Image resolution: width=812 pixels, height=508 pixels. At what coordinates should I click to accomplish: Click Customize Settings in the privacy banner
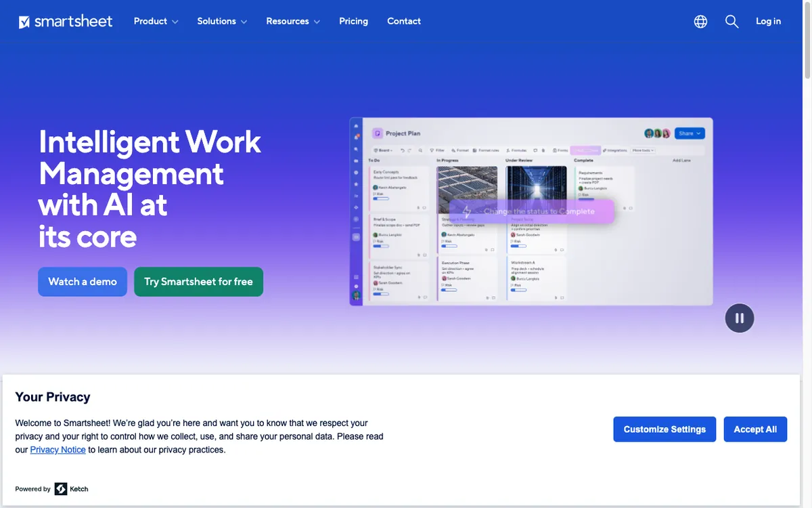point(664,429)
